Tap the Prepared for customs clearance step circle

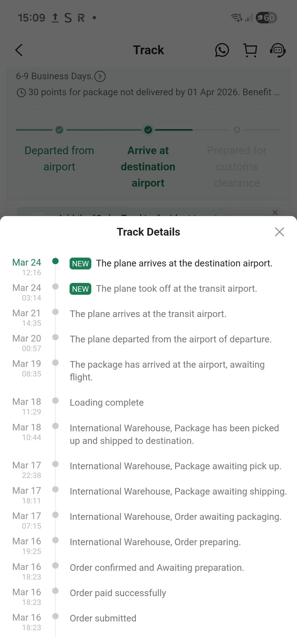237,130
